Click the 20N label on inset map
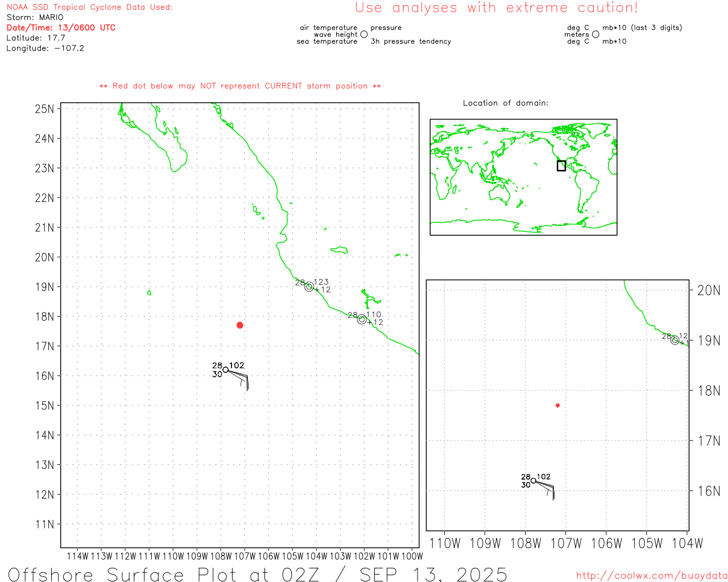Screen dimensions: 728x582 [x=709, y=290]
